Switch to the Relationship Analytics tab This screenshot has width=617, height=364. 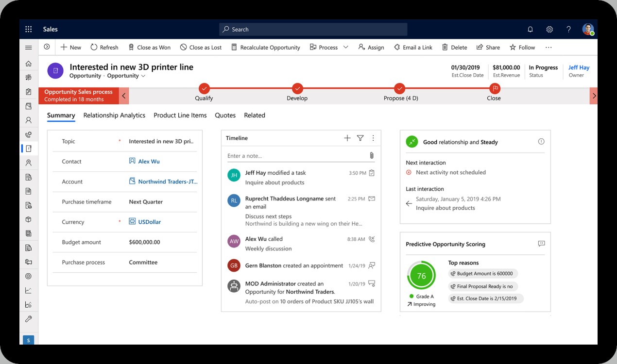point(114,116)
